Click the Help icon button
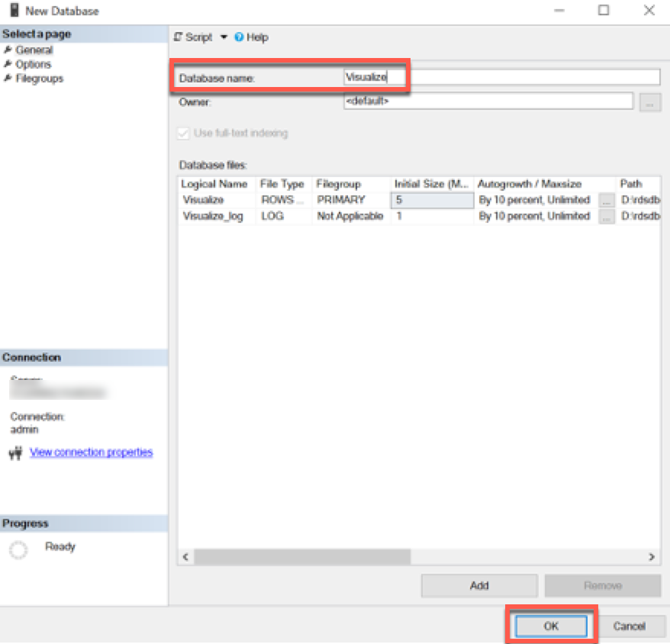Screen dimensions: 670x644 [239, 37]
